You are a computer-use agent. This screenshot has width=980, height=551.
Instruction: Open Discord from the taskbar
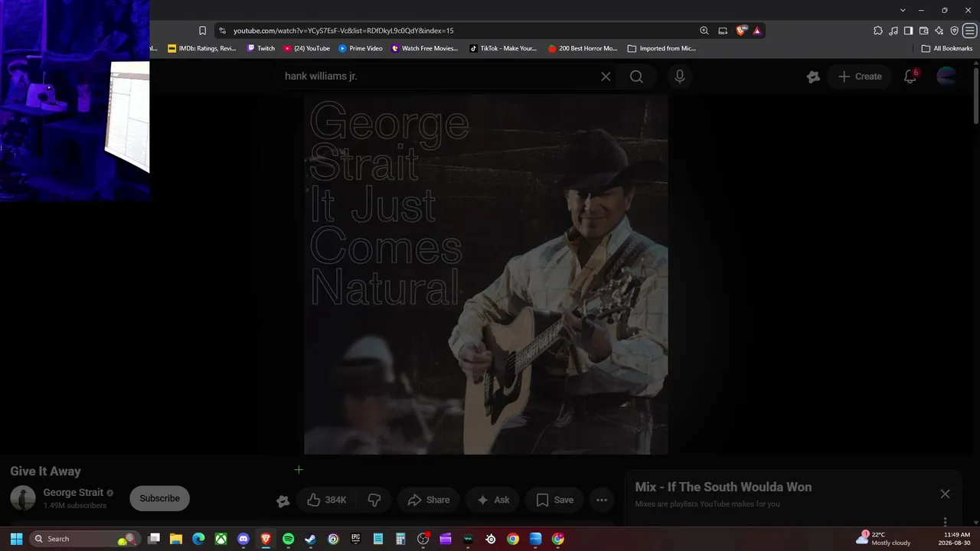[x=243, y=539]
